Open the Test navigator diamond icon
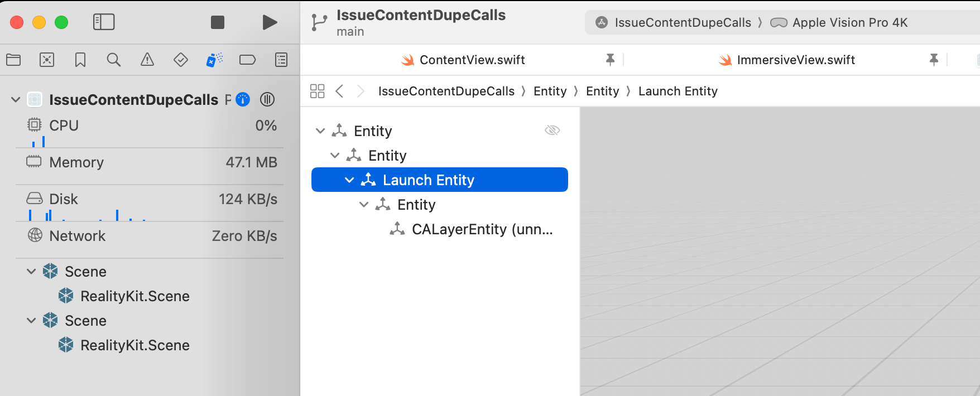The width and height of the screenshot is (980, 396). [x=181, y=60]
